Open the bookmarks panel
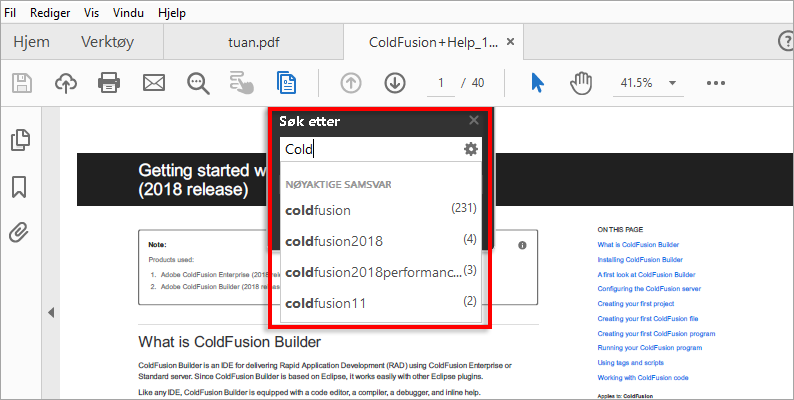This screenshot has width=794, height=400. click(19, 187)
